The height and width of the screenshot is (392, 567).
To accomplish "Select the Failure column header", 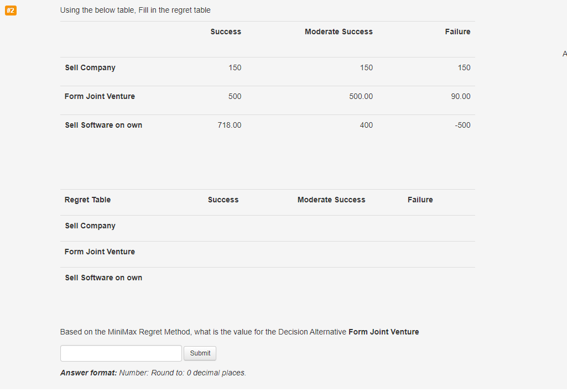I will pyautogui.click(x=457, y=32).
